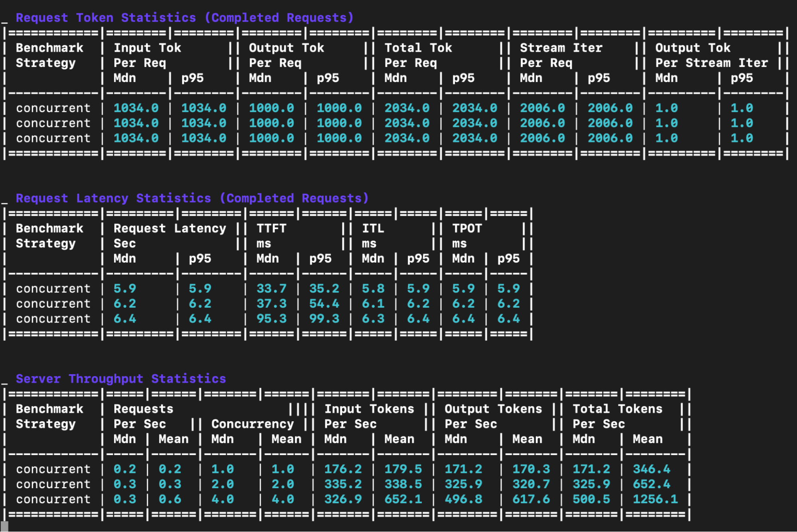
Task: Click the TTFT value 33.7
Action: click(271, 289)
